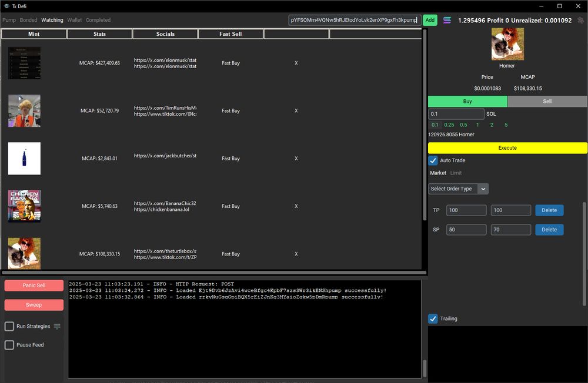Choose the Market order mode
This screenshot has height=383, width=588.
coord(438,173)
